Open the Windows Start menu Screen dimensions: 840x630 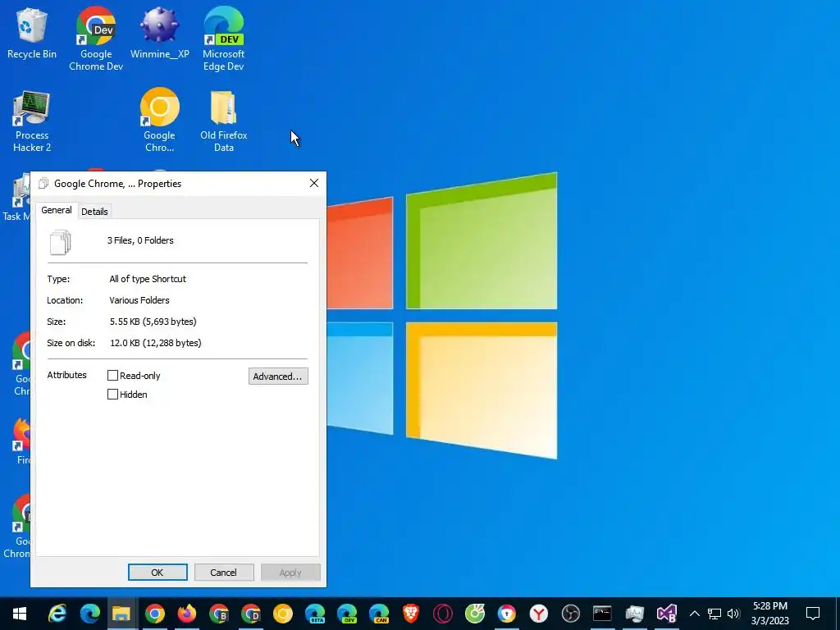click(x=20, y=614)
